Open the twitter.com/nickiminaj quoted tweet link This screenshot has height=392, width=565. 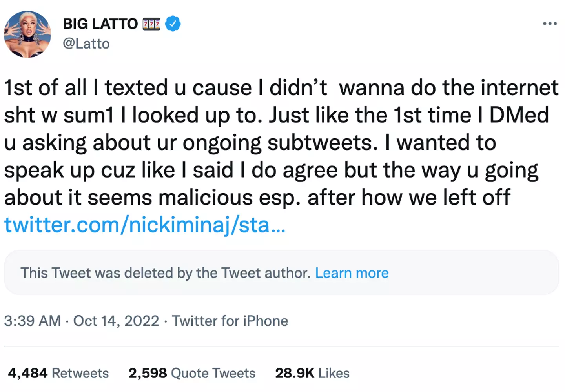coord(144,225)
